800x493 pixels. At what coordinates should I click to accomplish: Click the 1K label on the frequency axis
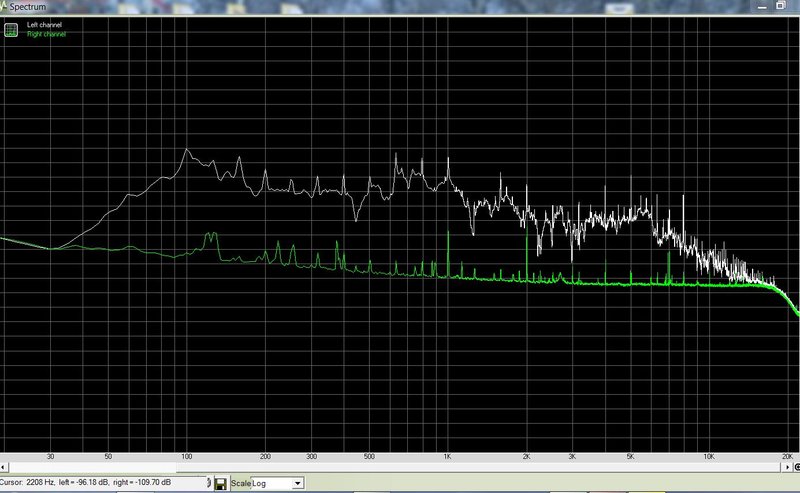point(447,457)
